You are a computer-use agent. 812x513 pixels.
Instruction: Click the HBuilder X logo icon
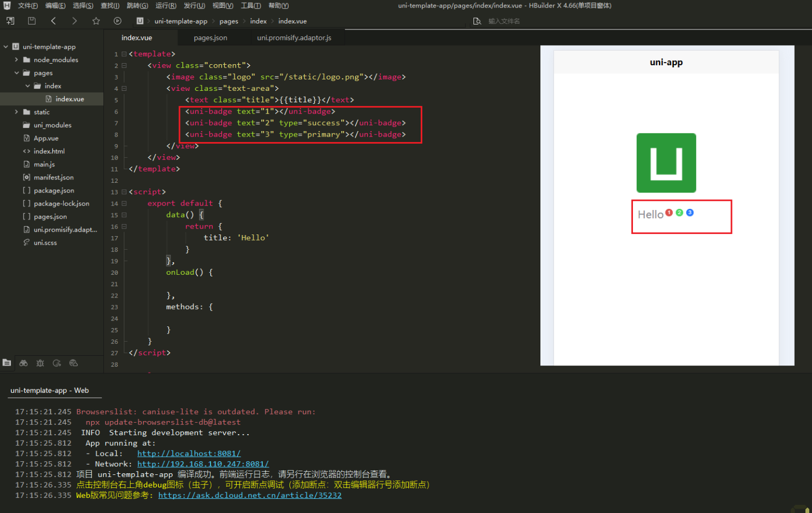7,5
